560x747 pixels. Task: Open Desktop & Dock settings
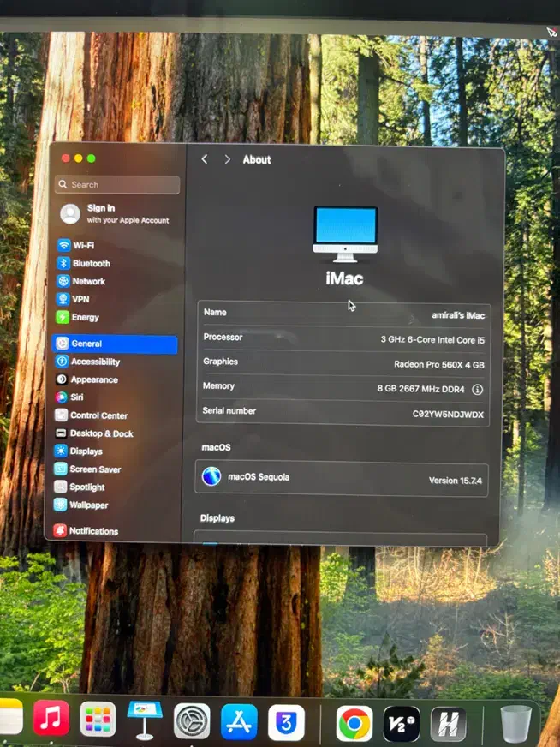click(94, 433)
